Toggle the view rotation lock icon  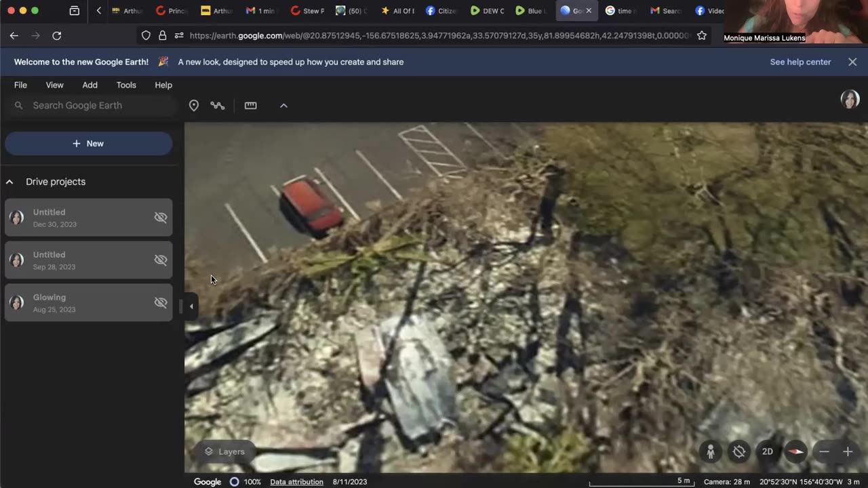pyautogui.click(x=739, y=451)
